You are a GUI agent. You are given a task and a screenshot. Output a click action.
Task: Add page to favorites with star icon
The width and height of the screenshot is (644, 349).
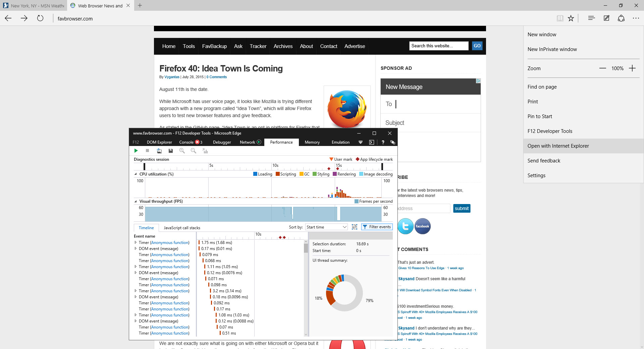click(x=571, y=18)
